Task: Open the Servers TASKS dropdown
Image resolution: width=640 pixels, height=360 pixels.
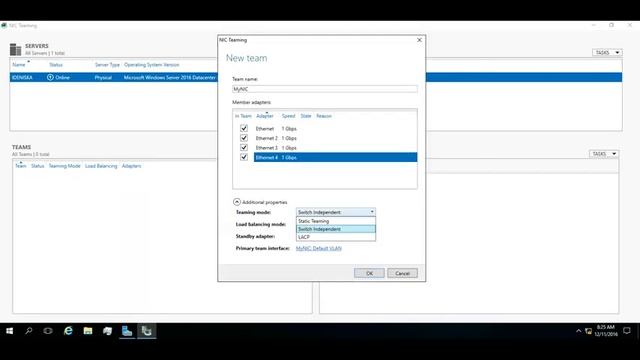Action: [x=607, y=53]
